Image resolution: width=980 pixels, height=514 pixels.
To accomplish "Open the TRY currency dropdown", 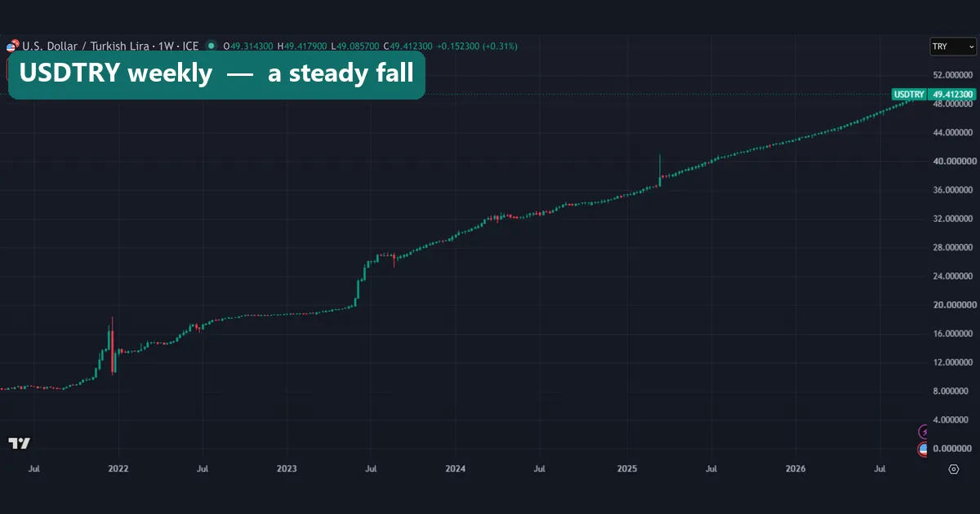I will point(953,47).
